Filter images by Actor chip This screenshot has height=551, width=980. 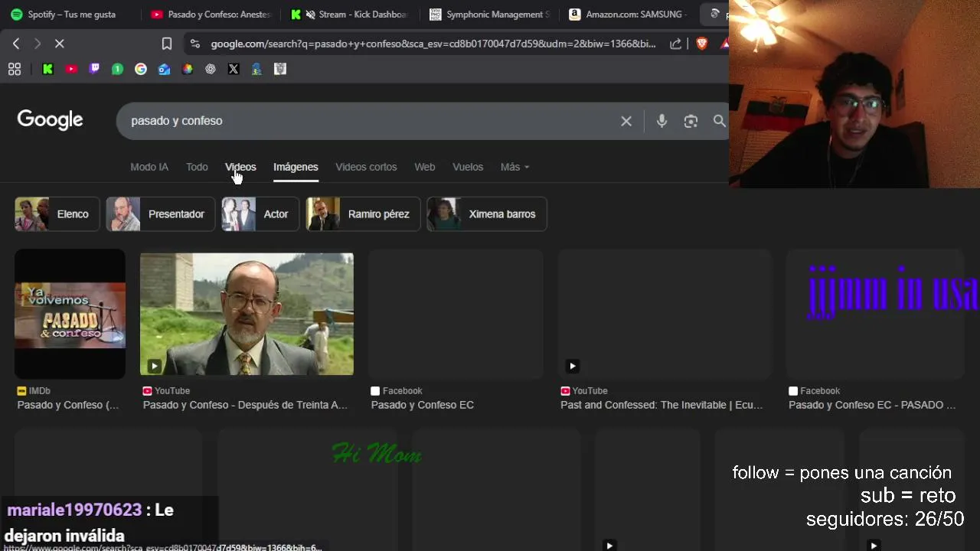(x=260, y=214)
